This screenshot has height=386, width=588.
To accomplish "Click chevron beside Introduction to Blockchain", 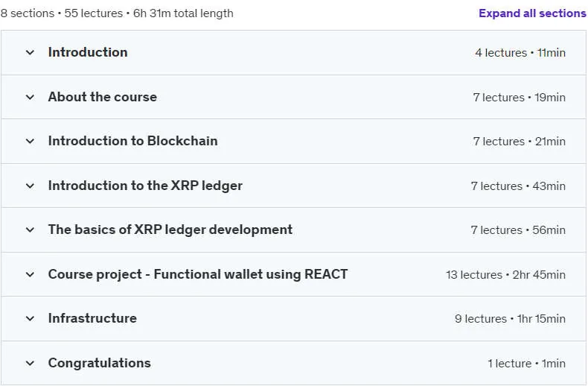I will [30, 141].
